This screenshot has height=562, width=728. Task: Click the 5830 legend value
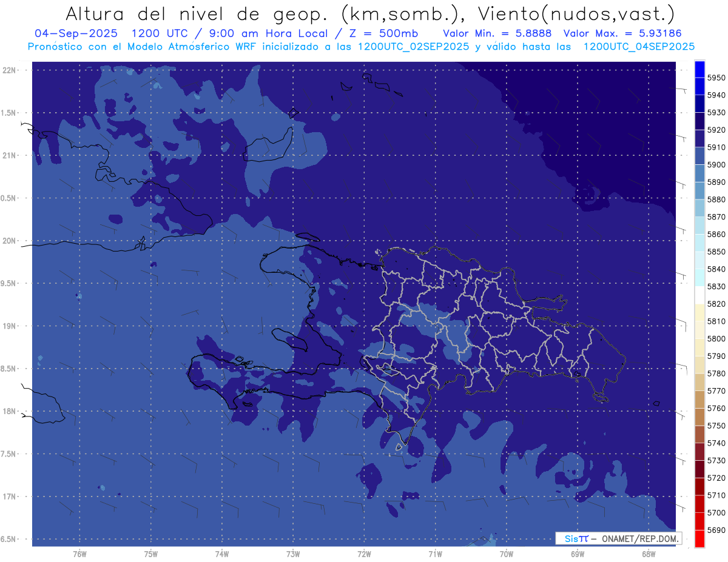(716, 286)
